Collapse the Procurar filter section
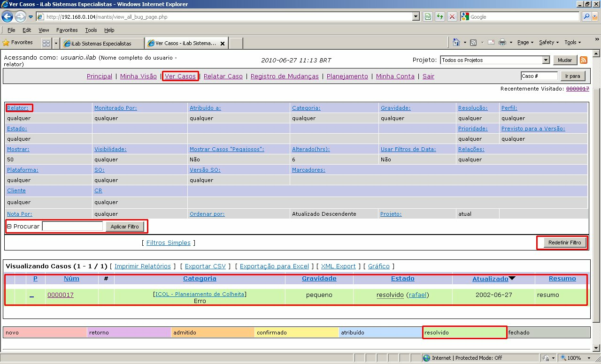This screenshot has width=601, height=364. [x=9, y=226]
